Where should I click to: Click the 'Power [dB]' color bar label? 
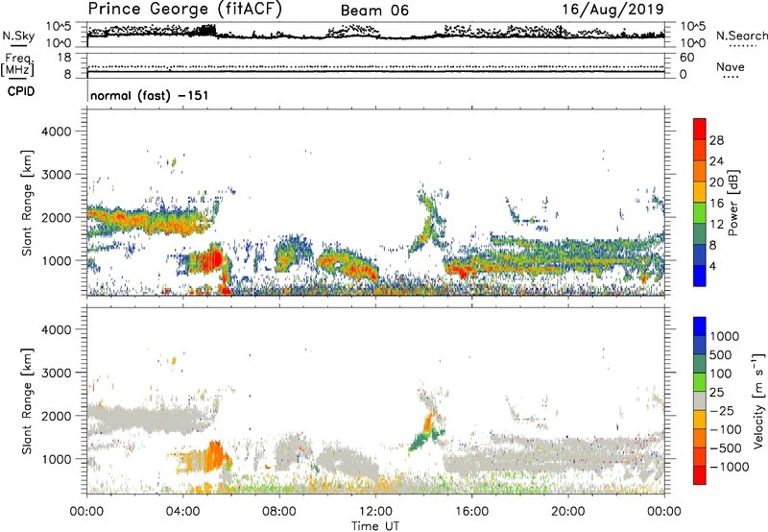point(732,203)
